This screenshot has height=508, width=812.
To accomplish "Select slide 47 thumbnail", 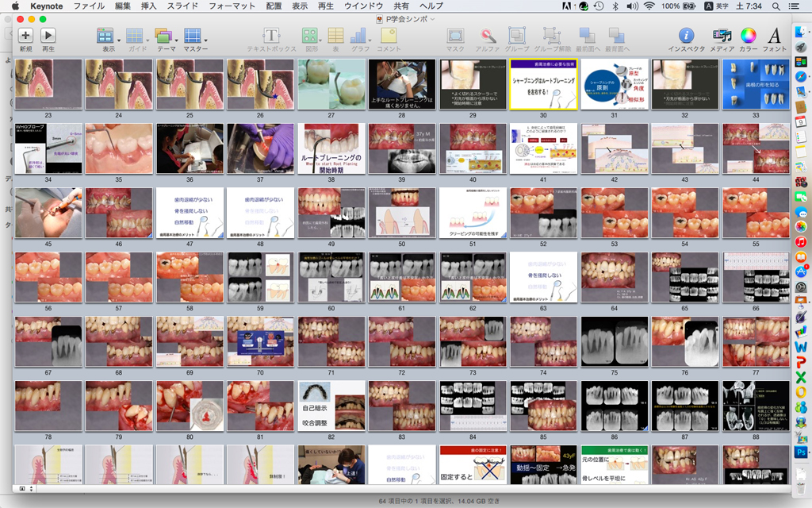I will pos(190,213).
